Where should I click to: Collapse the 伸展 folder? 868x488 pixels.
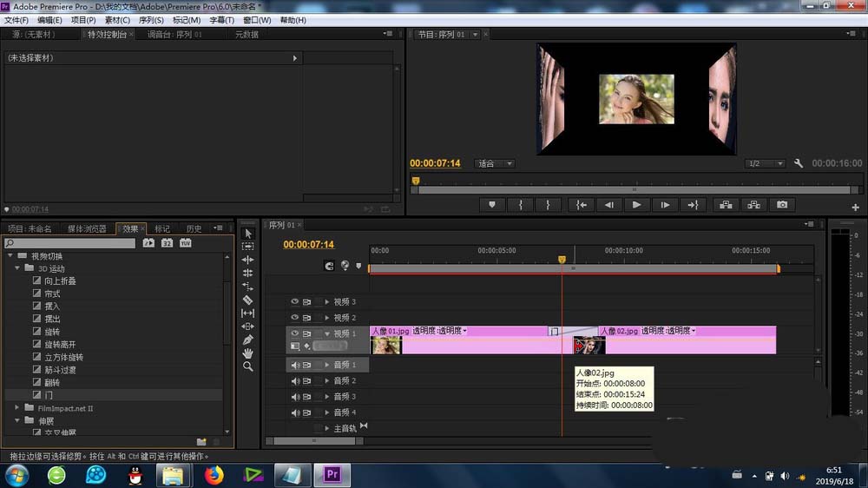pyautogui.click(x=17, y=420)
